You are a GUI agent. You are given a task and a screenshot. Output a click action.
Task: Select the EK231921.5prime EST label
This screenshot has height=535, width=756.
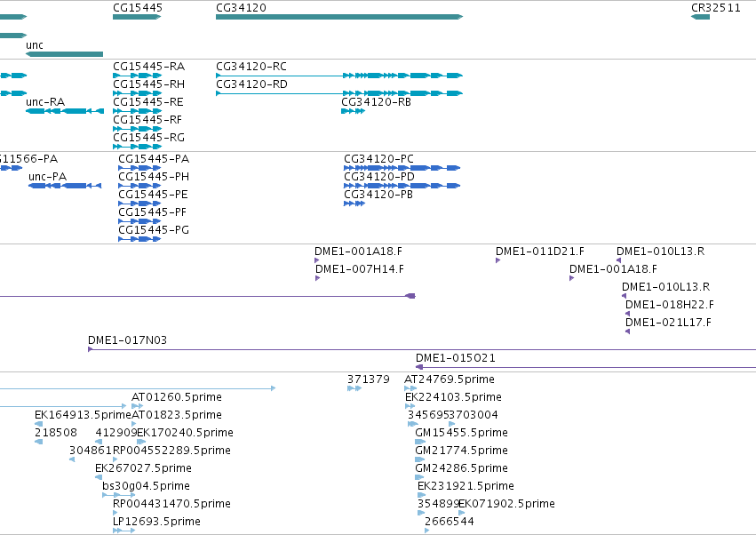466,487
